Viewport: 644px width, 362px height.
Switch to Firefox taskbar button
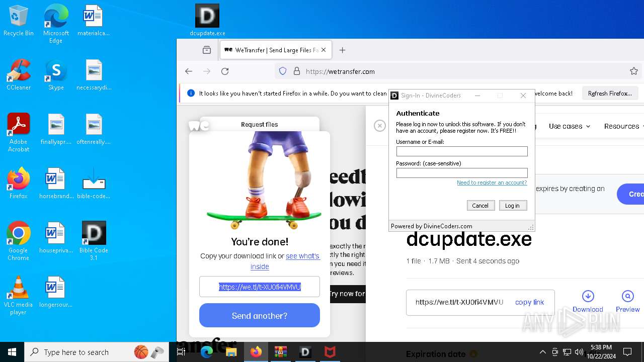point(256,352)
